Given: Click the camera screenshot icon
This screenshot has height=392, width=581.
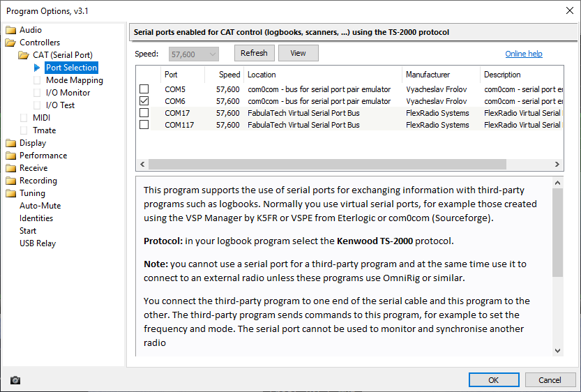Looking at the screenshot, I should [x=15, y=380].
